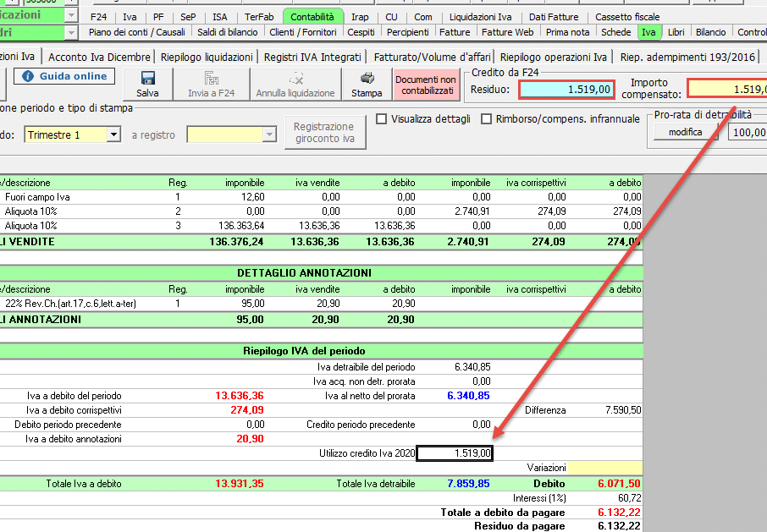Click the Utilizzo credito Iva 2020 field
The image size is (767, 532).
pyautogui.click(x=455, y=453)
